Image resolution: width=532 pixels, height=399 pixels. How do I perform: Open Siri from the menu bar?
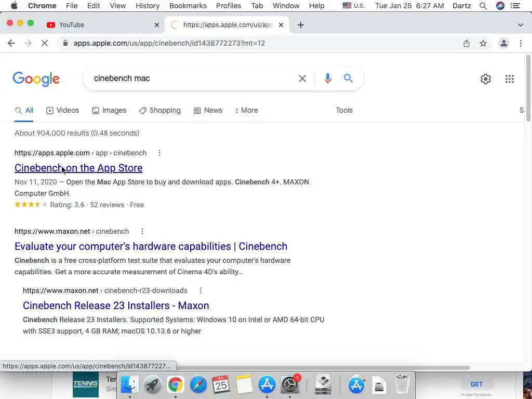[500, 6]
